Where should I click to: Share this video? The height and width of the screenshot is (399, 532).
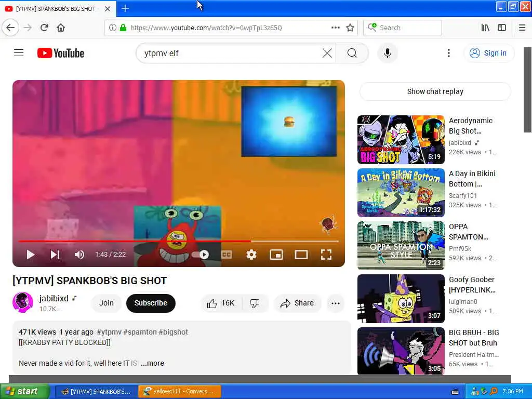click(297, 303)
